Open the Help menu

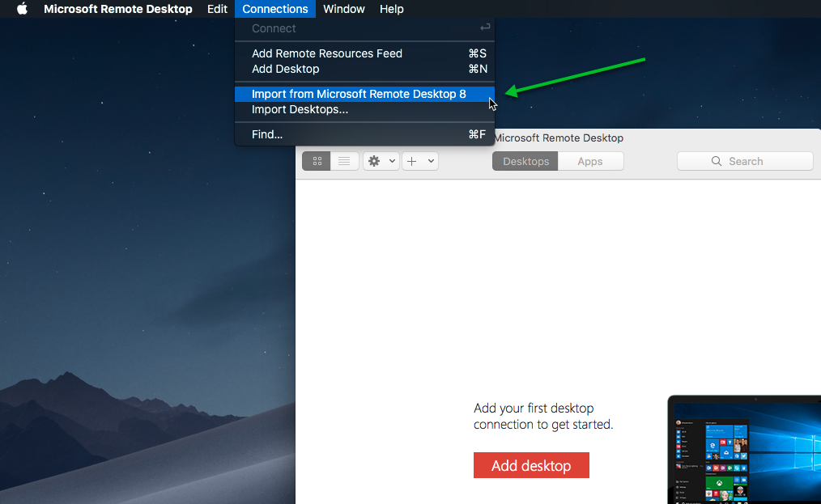pyautogui.click(x=392, y=9)
